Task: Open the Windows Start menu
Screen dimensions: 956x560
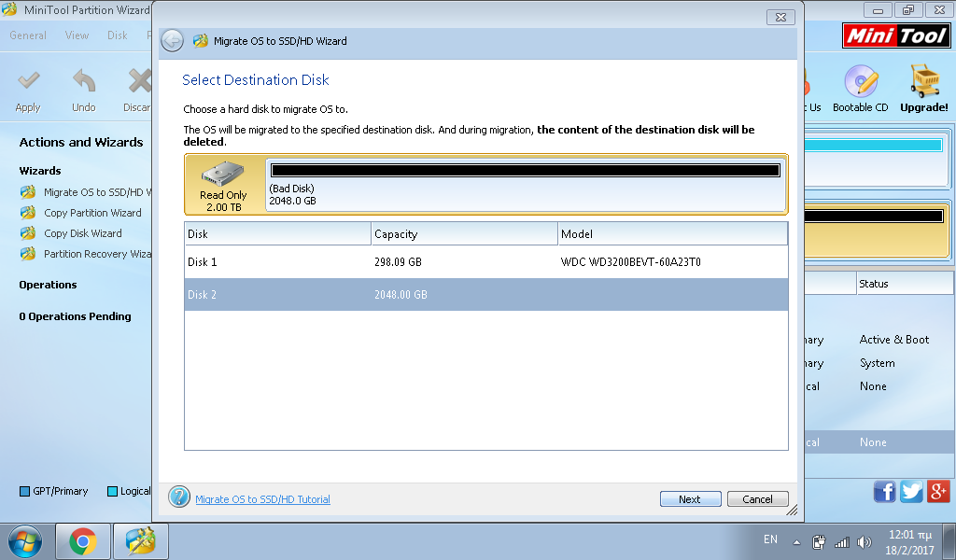Action: point(25,541)
